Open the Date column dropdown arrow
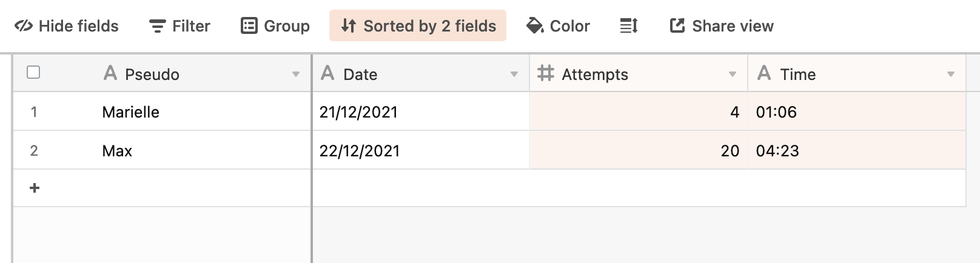980x263 pixels. click(514, 75)
